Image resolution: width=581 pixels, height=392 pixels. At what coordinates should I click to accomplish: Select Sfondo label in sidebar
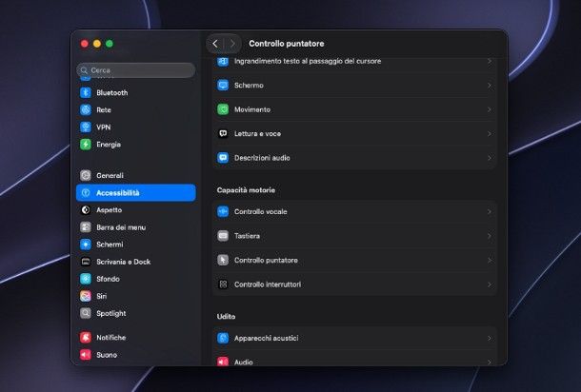coord(108,279)
